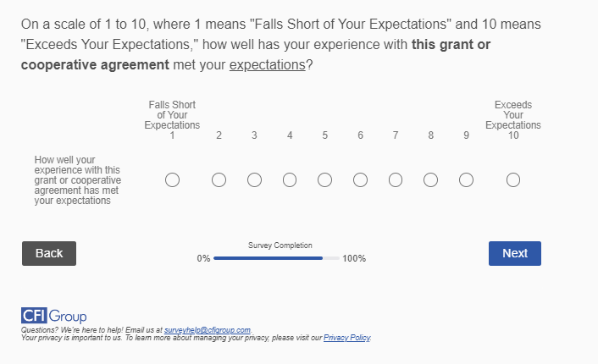Viewport: 598px width, 364px height.
Task: Choose rating 9 radio button
Action: click(x=466, y=179)
